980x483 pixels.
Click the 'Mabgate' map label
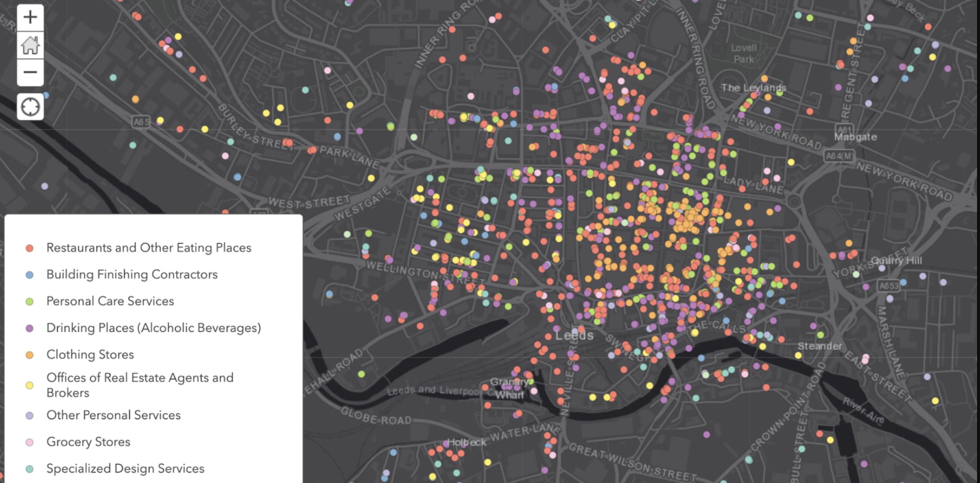(x=856, y=137)
